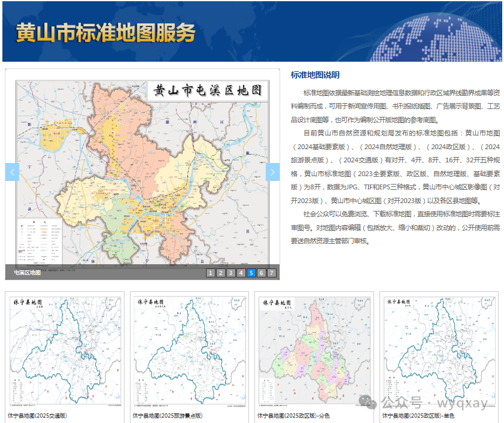Open the 黄山市屯溪区地图 carousel image

(x=142, y=174)
